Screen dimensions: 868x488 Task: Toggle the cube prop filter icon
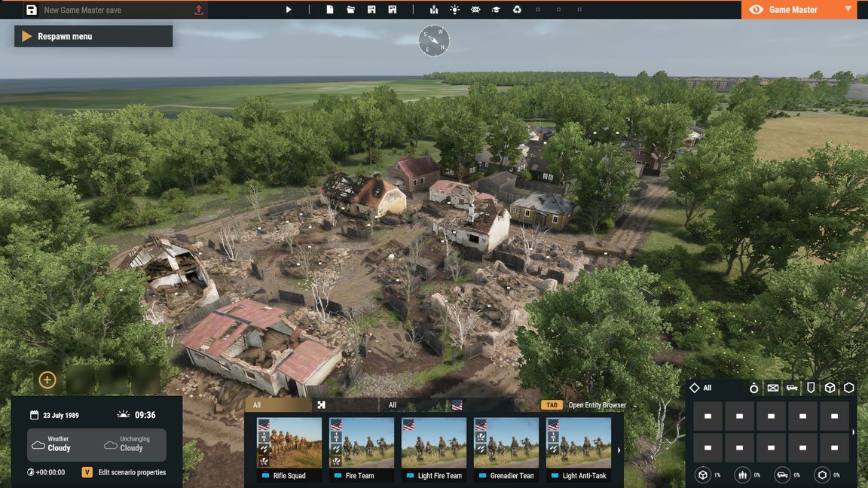pos(830,388)
